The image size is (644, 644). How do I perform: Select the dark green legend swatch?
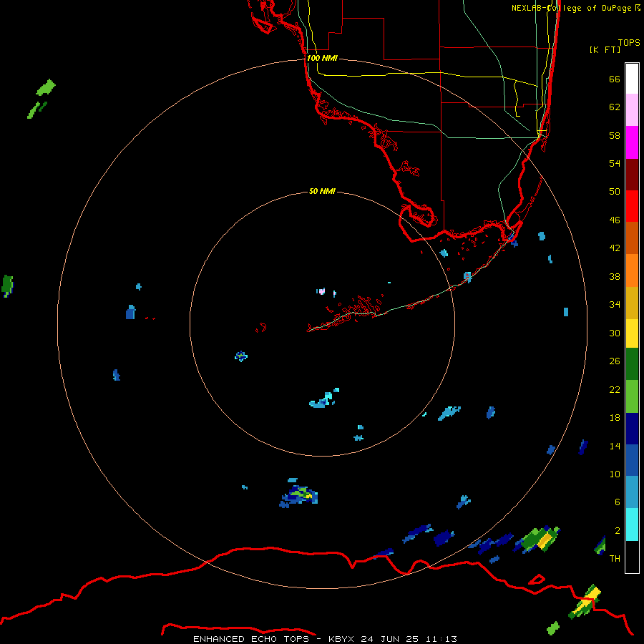pyautogui.click(x=632, y=364)
